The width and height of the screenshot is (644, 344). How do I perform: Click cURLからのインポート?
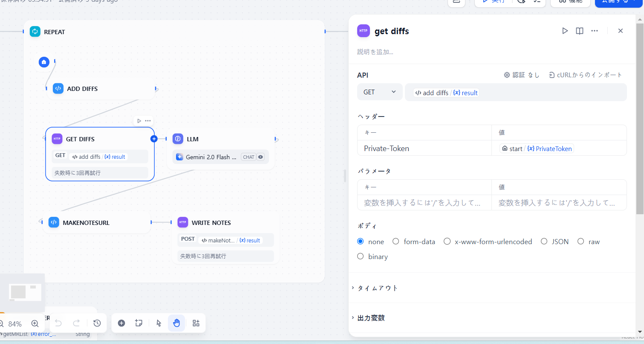(x=586, y=75)
